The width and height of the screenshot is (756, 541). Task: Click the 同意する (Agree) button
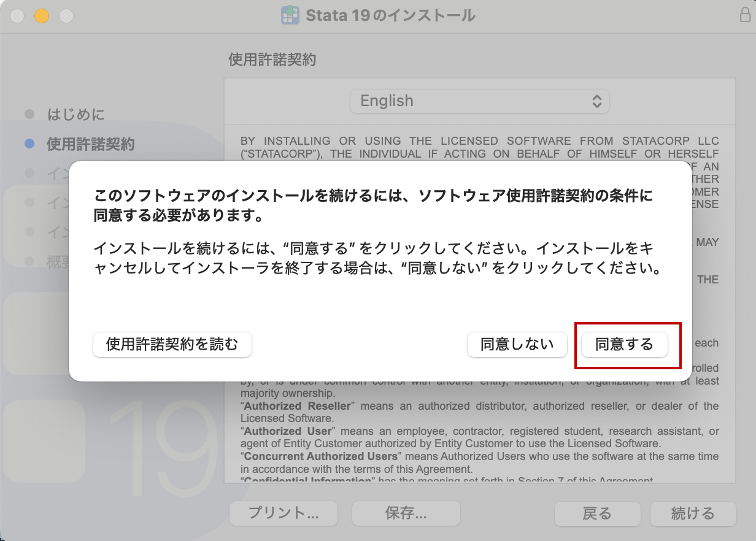coord(624,344)
